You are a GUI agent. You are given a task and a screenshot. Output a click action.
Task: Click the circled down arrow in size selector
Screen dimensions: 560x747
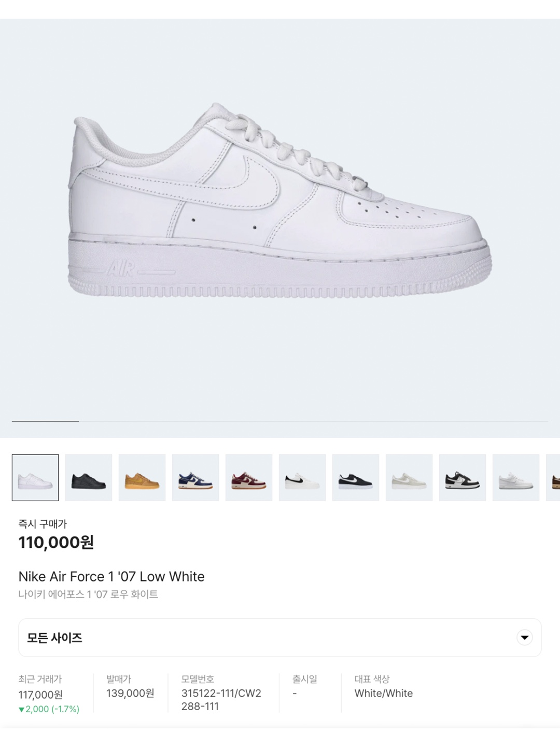(x=525, y=638)
